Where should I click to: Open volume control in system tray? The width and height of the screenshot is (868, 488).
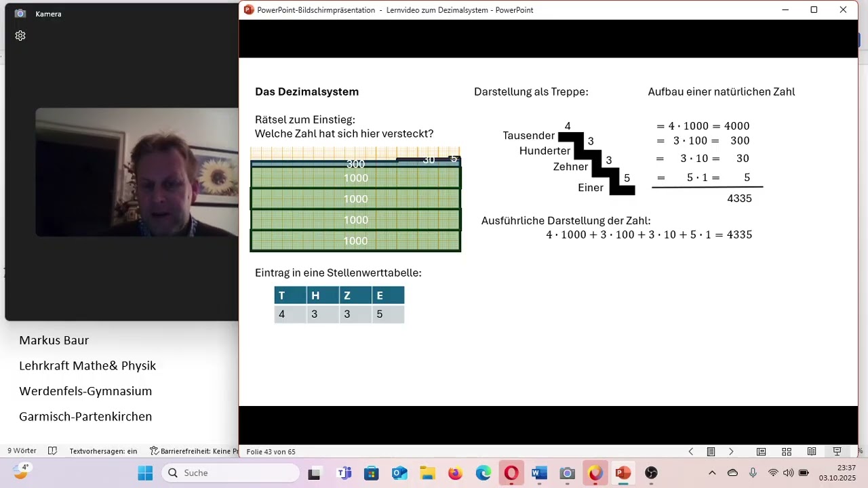click(x=788, y=472)
